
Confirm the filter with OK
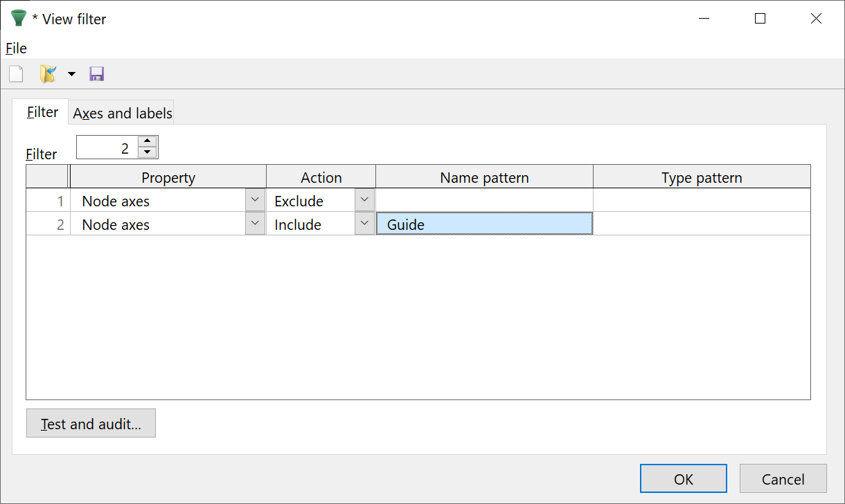click(683, 479)
